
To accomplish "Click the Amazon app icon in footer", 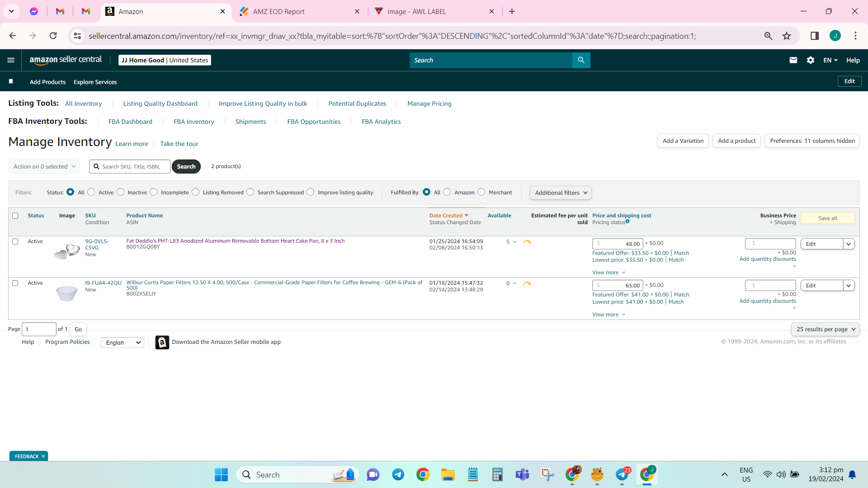I will coord(162,342).
